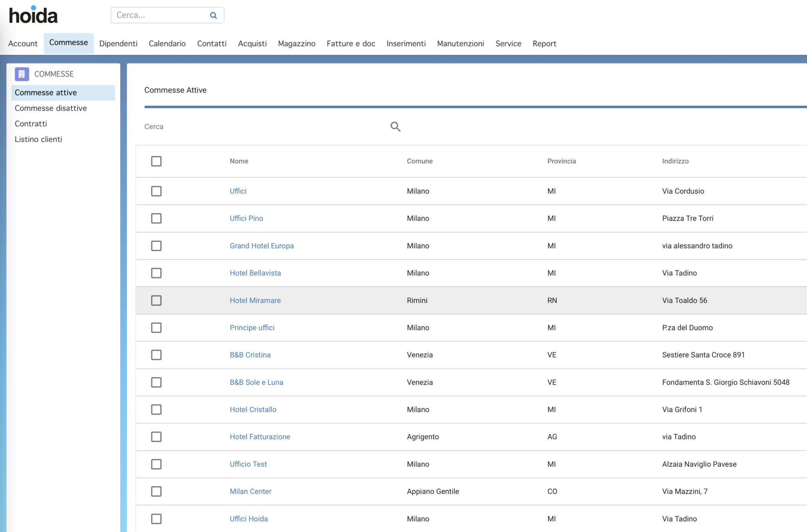Open the Report section

(543, 43)
